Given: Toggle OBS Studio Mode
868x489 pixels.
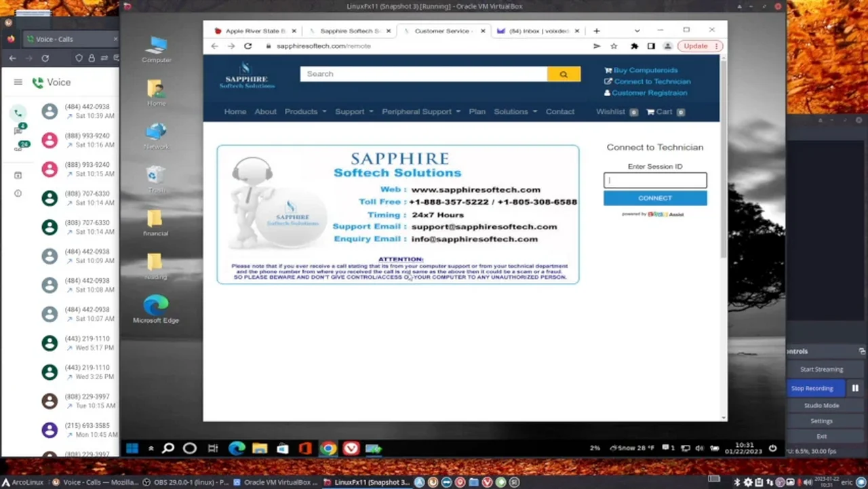Looking at the screenshot, I should coord(821,406).
